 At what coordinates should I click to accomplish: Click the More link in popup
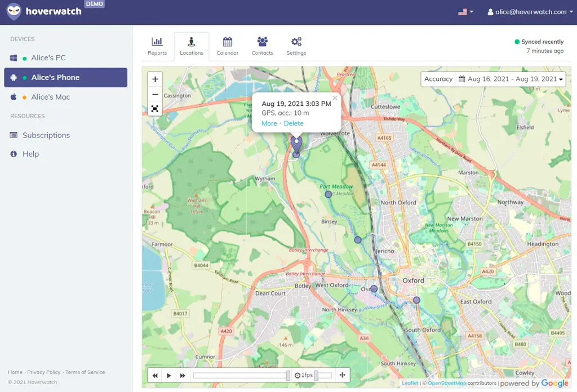[269, 123]
